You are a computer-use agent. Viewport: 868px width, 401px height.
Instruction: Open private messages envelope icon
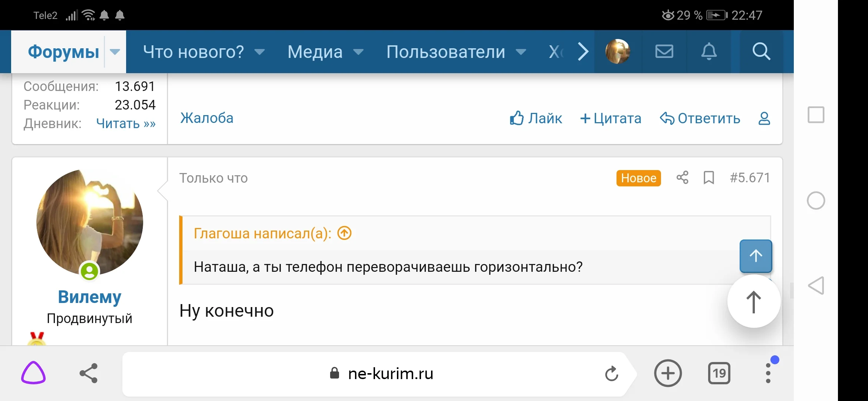[x=664, y=51]
